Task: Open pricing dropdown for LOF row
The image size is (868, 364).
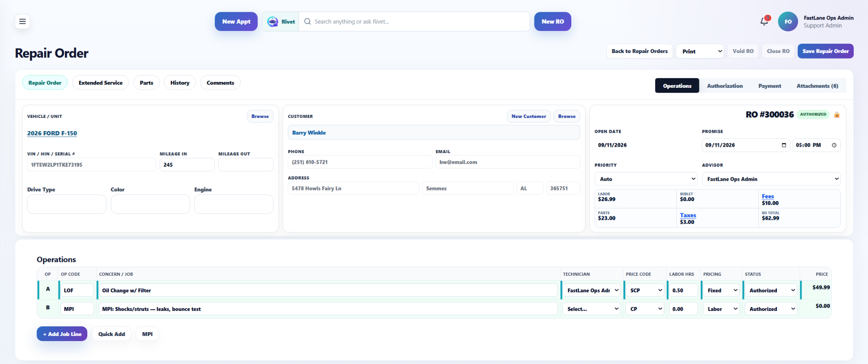Action: click(x=721, y=291)
